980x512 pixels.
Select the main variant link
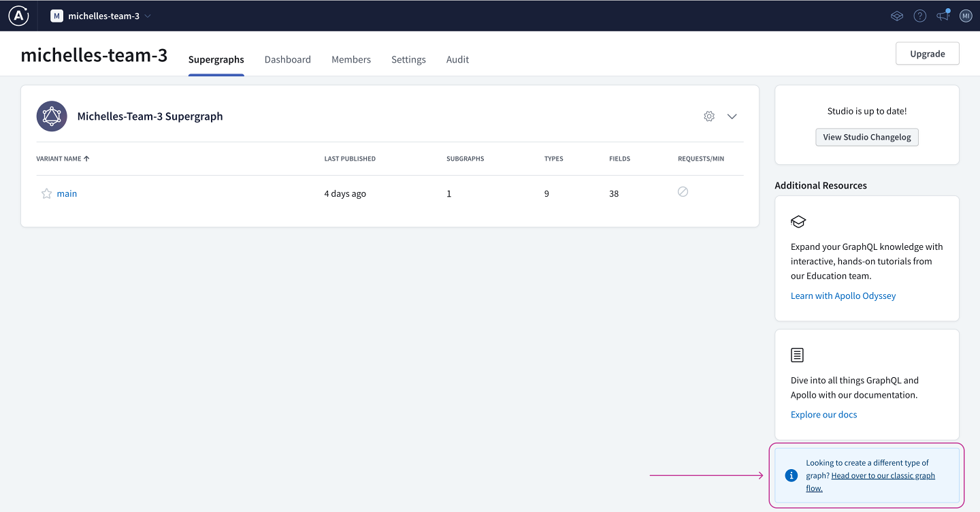coord(67,193)
